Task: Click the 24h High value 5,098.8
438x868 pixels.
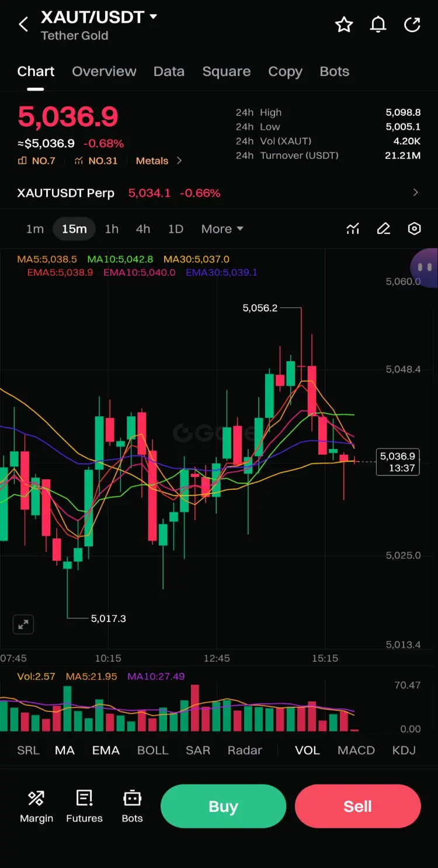Action: (403, 112)
